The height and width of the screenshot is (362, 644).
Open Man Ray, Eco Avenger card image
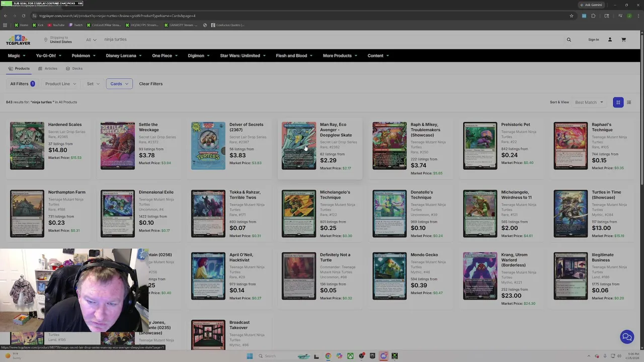tap(299, 146)
